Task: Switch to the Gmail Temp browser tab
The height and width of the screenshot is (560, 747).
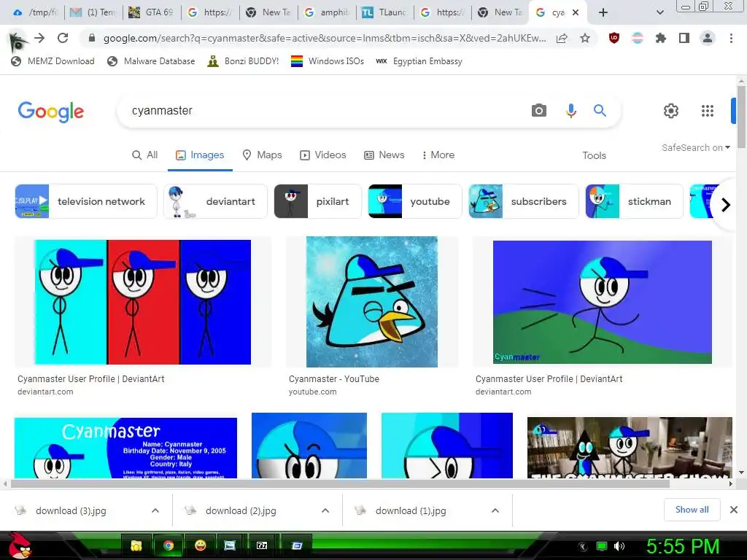Action: pos(93,12)
